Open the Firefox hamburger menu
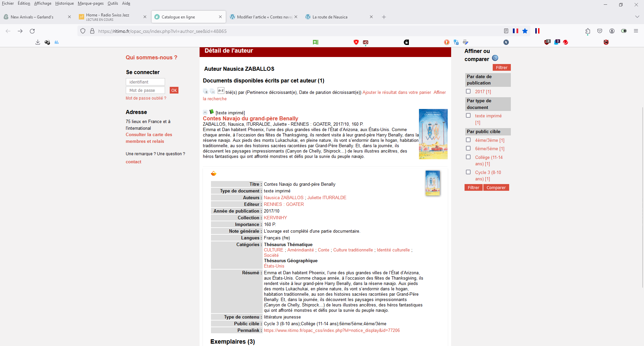Viewport: 644px width, 346px height. (636, 31)
